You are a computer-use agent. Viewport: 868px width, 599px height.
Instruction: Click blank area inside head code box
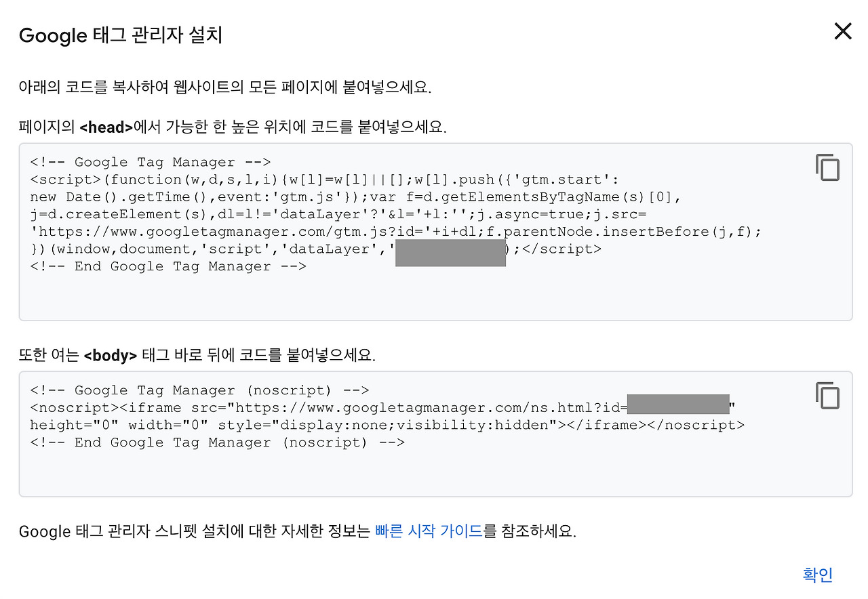click(434, 297)
